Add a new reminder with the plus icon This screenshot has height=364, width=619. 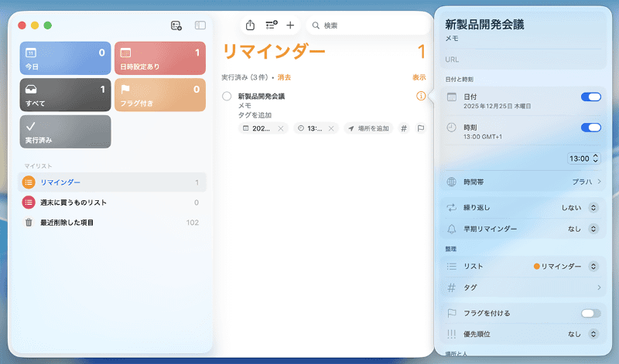(x=290, y=26)
